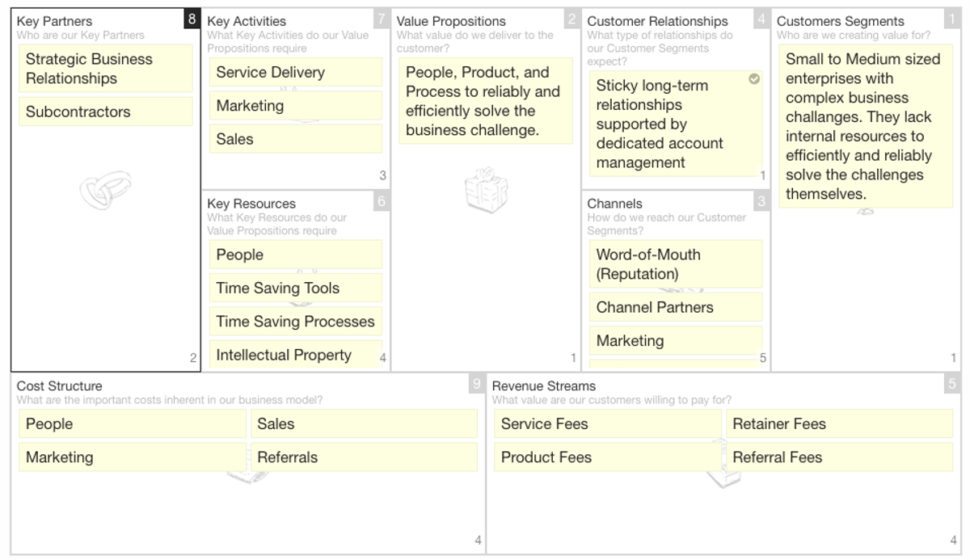The image size is (970, 560).
Task: Click the gift box Value Propositions icon
Action: [487, 190]
